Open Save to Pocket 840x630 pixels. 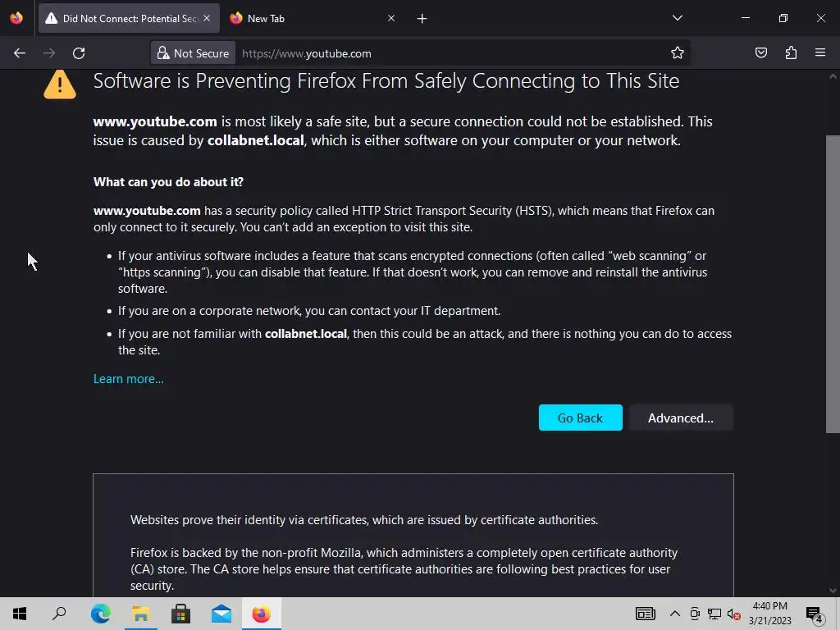760,52
